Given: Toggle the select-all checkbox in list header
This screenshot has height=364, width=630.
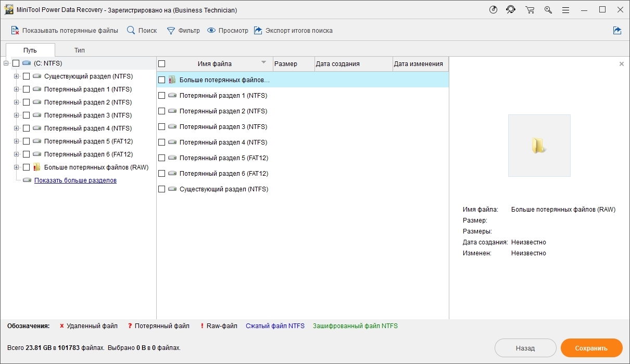Looking at the screenshot, I should (161, 64).
